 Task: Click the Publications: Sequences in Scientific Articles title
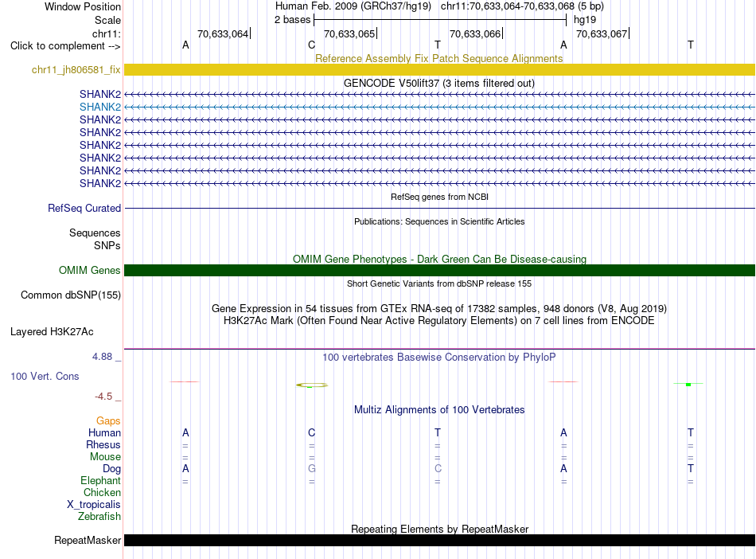(439, 221)
